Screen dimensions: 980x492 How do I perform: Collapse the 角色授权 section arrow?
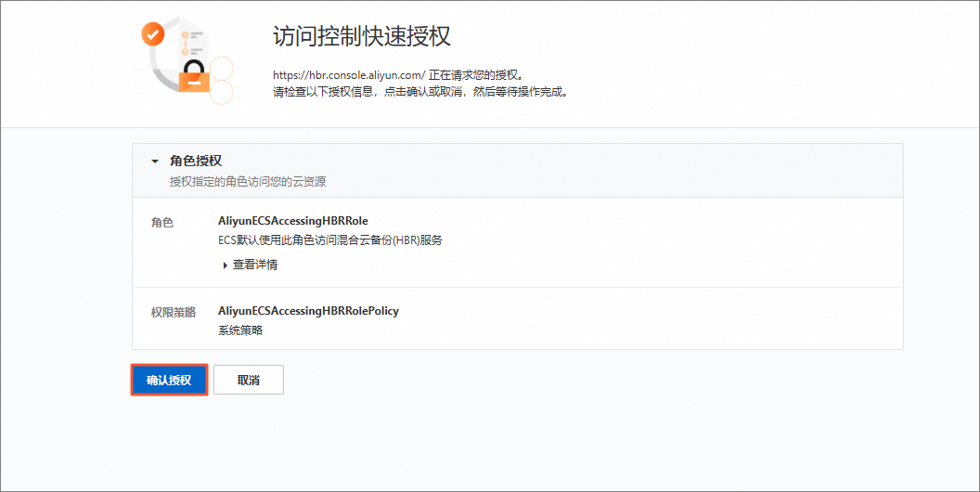(x=155, y=162)
